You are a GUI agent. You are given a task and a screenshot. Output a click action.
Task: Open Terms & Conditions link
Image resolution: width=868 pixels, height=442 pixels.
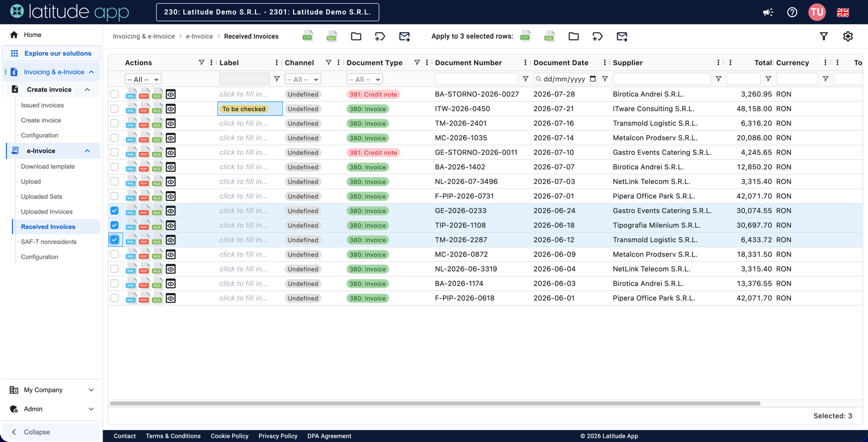tap(173, 436)
